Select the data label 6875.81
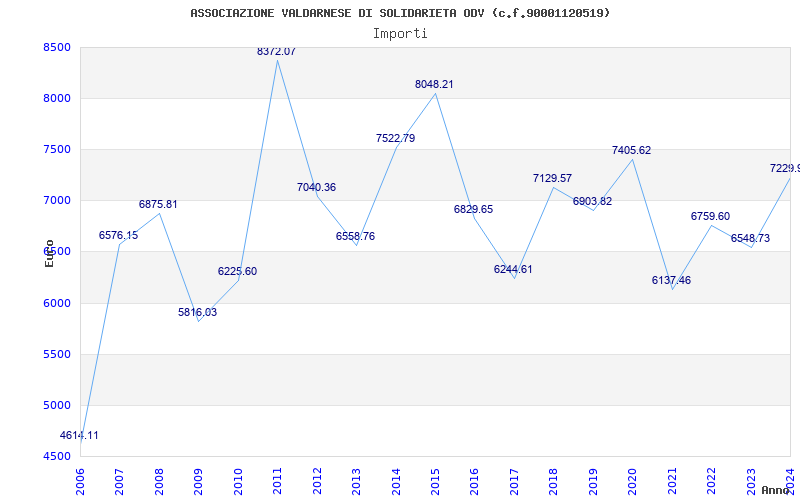This screenshot has width=800, height=500. click(x=158, y=204)
